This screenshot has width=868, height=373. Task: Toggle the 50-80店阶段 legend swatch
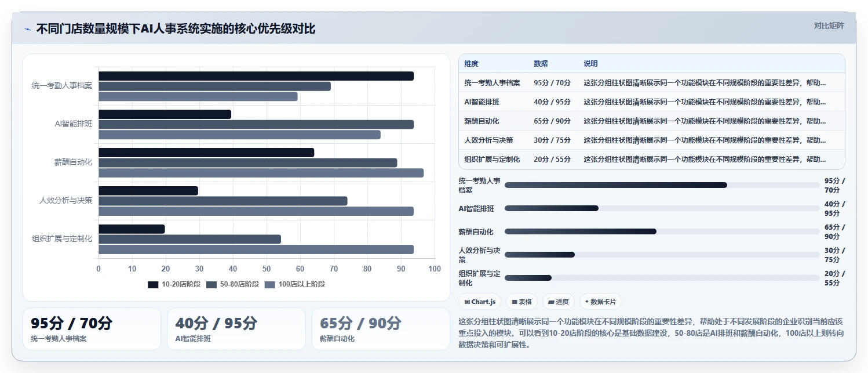(x=211, y=284)
